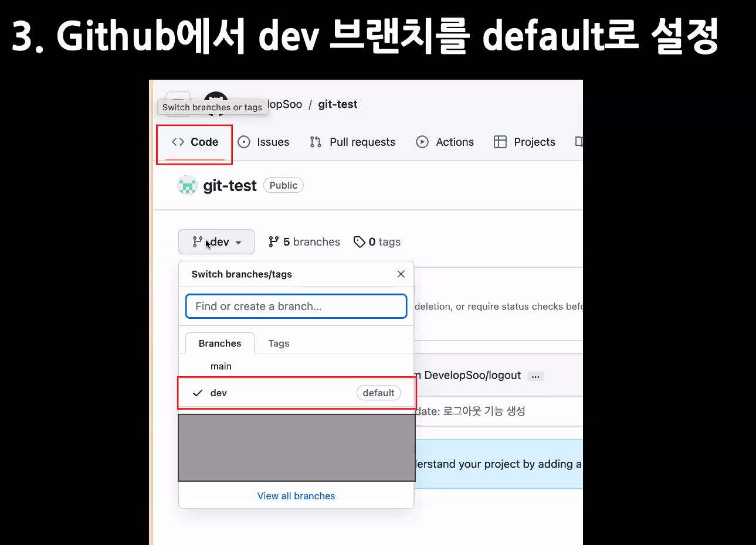Click the Pull requests icon
Viewport: 756px width, 545px height.
[316, 142]
